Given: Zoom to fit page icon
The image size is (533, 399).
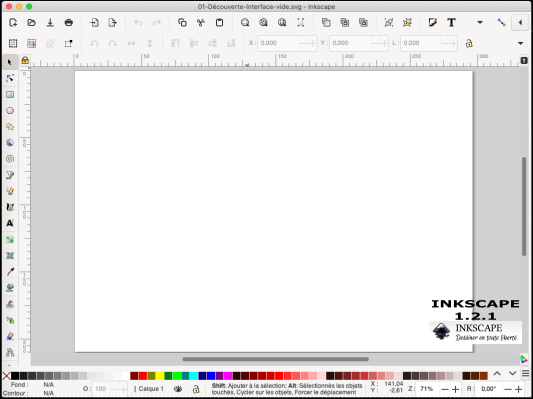Looking at the screenshot, I should click(282, 23).
